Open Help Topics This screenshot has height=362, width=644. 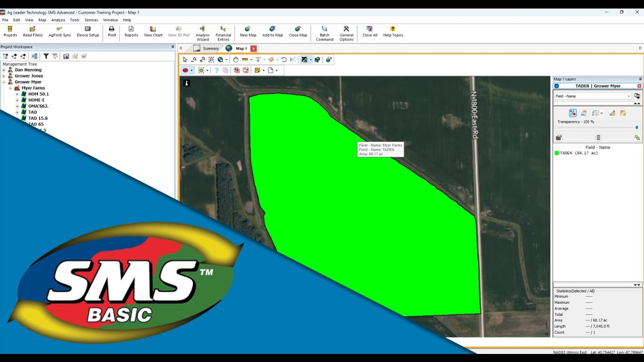click(393, 32)
